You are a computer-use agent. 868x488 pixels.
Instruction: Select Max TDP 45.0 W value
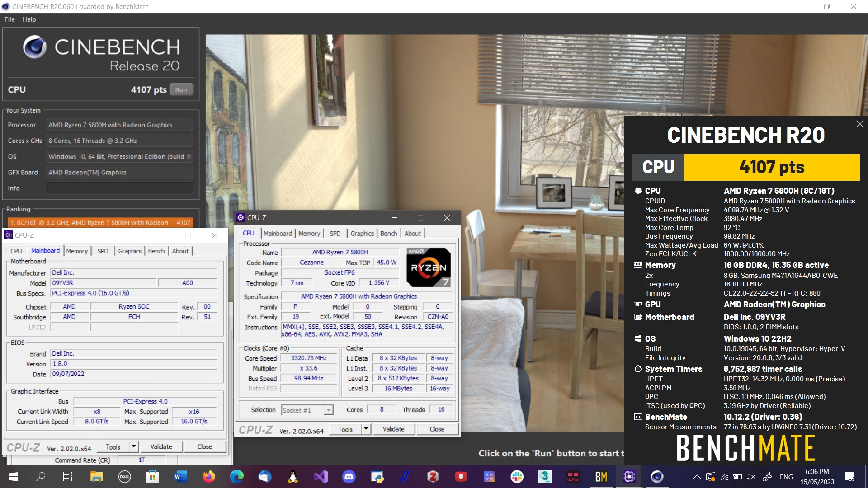click(387, 263)
